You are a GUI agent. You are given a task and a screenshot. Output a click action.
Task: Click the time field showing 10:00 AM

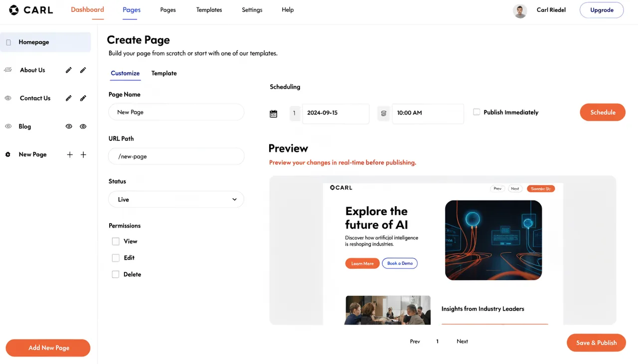point(428,113)
